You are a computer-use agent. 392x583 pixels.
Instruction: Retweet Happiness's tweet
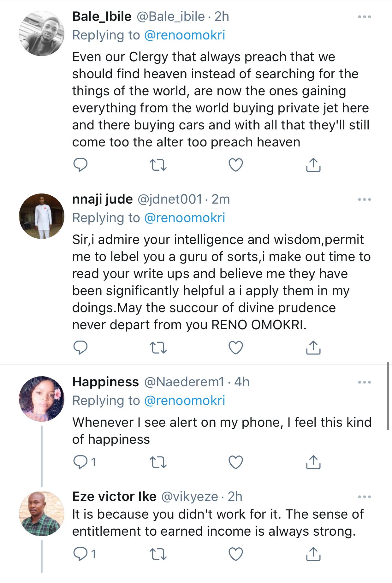pyautogui.click(x=158, y=462)
